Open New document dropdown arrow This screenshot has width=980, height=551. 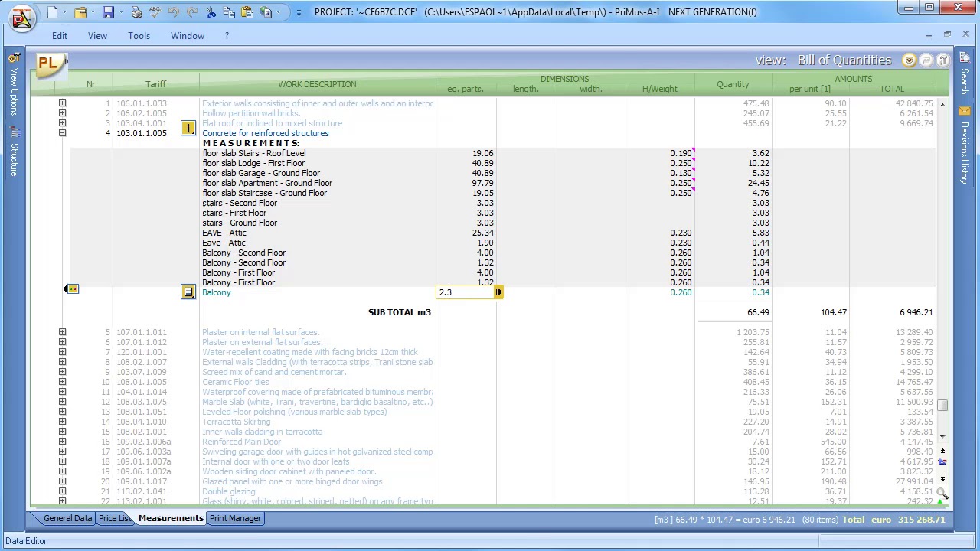pyautogui.click(x=65, y=12)
